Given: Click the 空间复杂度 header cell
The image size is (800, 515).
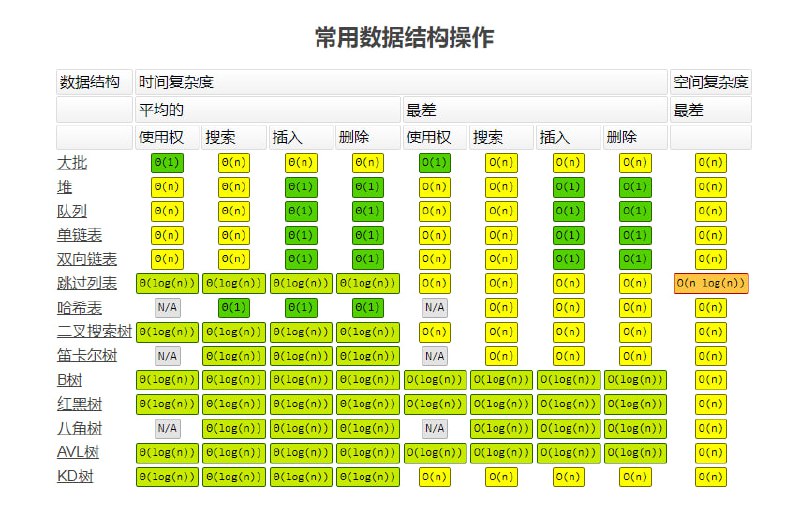Looking at the screenshot, I should (x=711, y=82).
